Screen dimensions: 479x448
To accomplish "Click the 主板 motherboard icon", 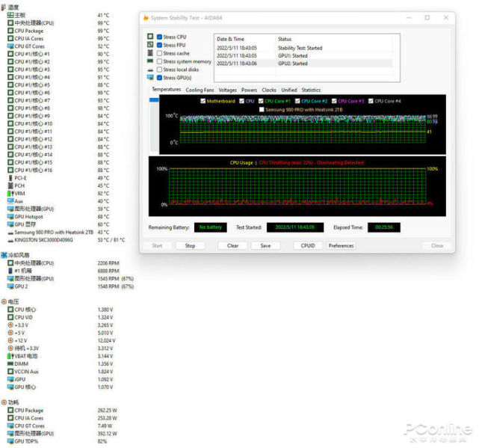I will [10, 15].
